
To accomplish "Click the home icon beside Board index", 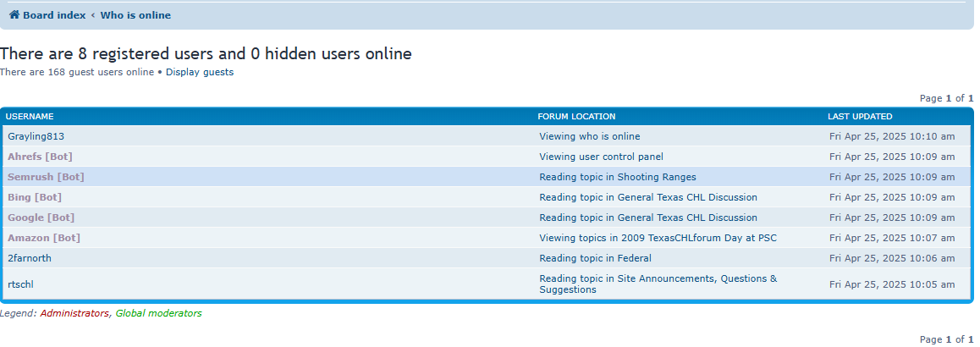I will tap(14, 15).
